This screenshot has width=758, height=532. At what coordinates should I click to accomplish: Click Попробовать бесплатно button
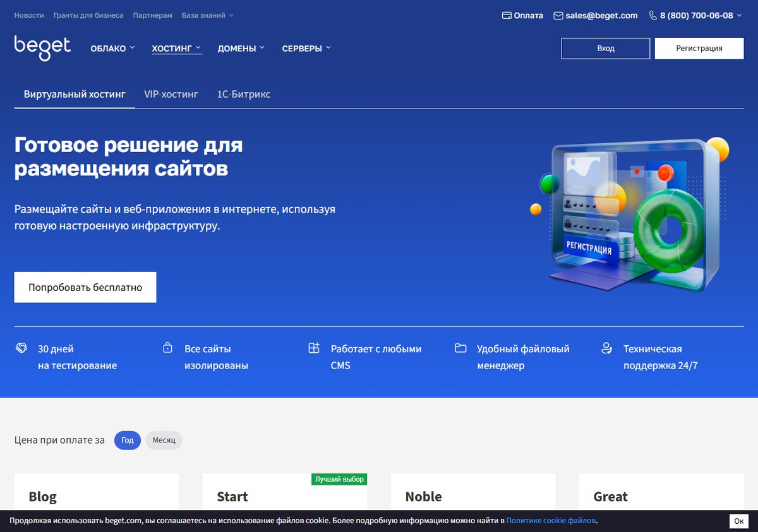coord(85,287)
